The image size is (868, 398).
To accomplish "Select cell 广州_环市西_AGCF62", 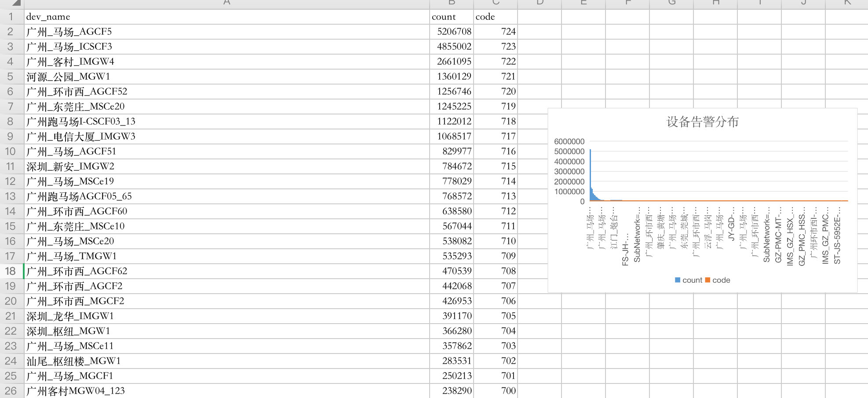I will (227, 271).
